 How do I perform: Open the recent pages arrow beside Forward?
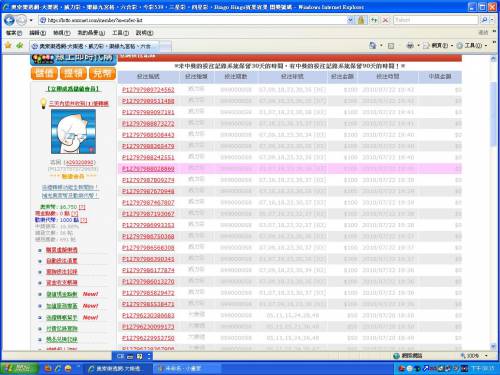[31, 20]
